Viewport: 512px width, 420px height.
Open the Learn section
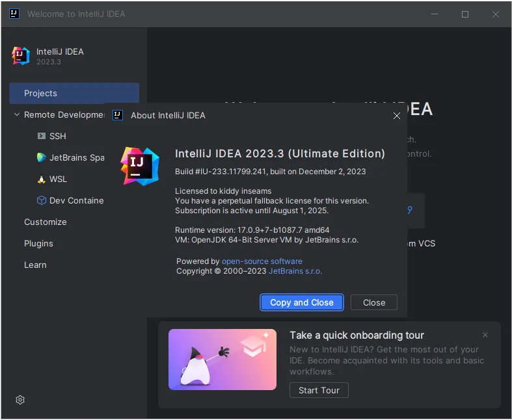[35, 265]
